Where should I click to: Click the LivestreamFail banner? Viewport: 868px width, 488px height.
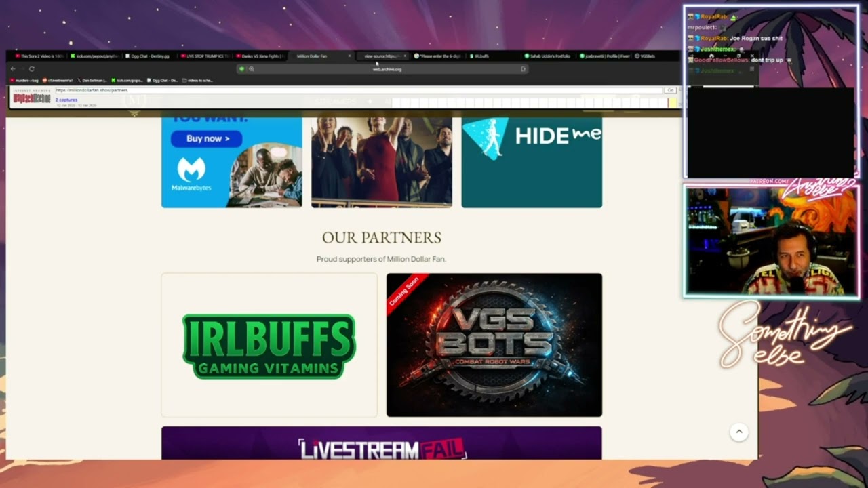[382, 443]
